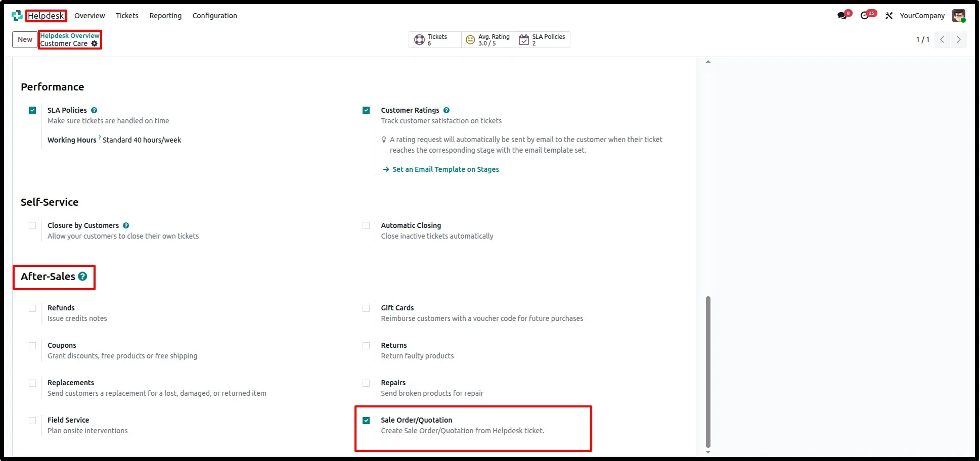Click the SLA Policies help icon
Viewport: 980px width, 461px height.
click(x=94, y=110)
